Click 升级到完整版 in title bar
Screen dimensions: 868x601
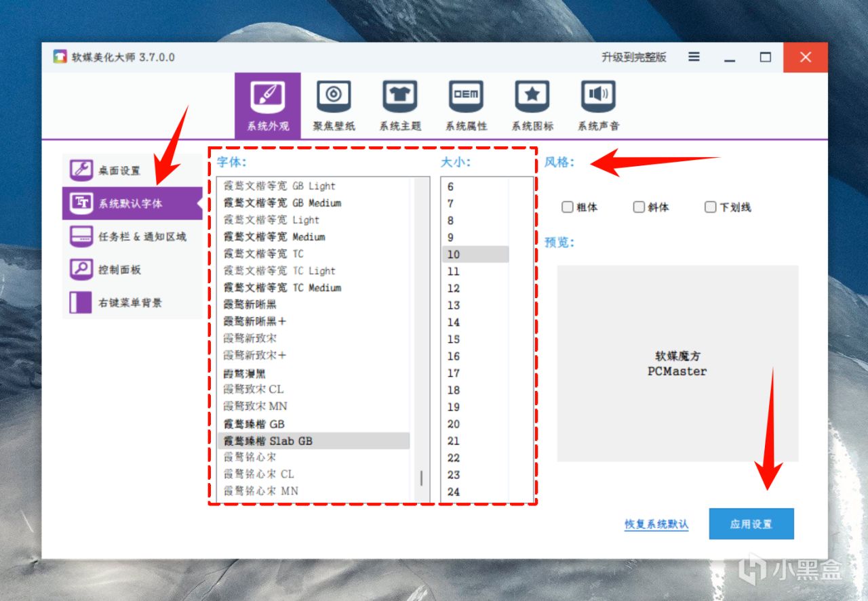point(634,58)
